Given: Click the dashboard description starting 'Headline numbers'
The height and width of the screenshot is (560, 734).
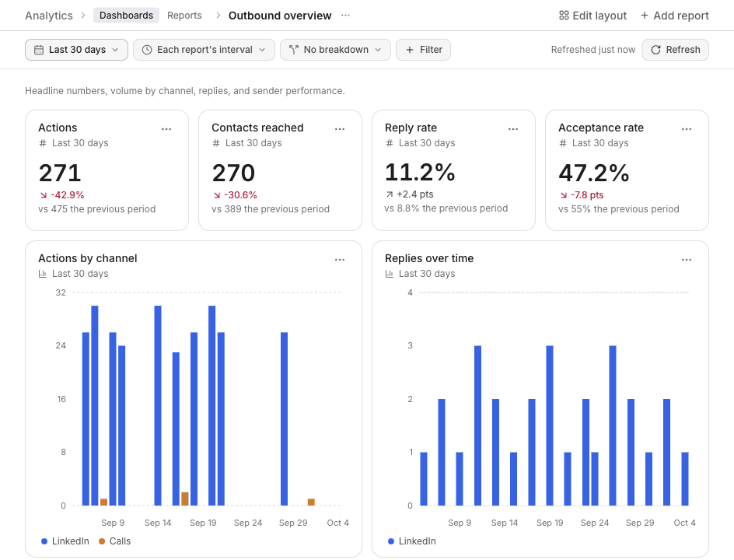Looking at the screenshot, I should 185,91.
